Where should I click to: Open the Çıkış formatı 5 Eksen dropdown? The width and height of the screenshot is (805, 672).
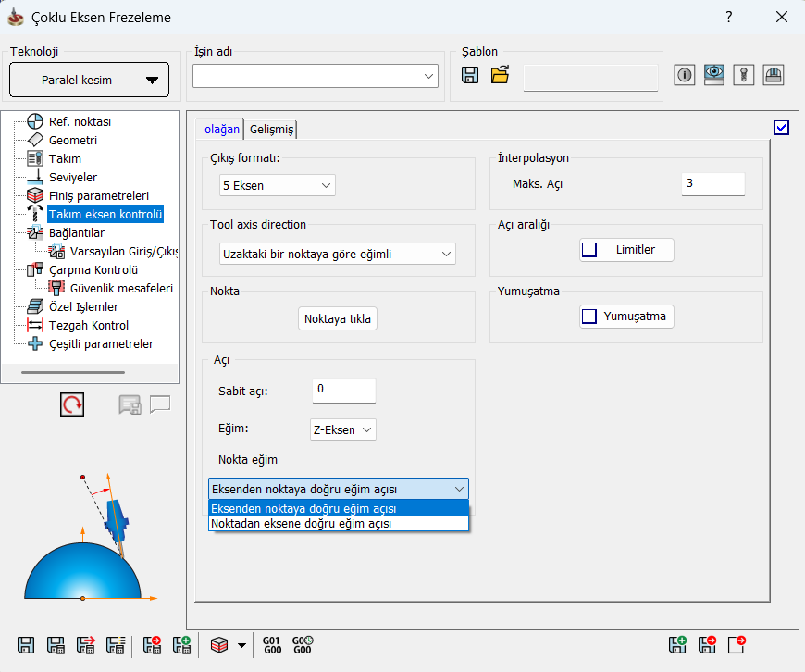(x=278, y=186)
